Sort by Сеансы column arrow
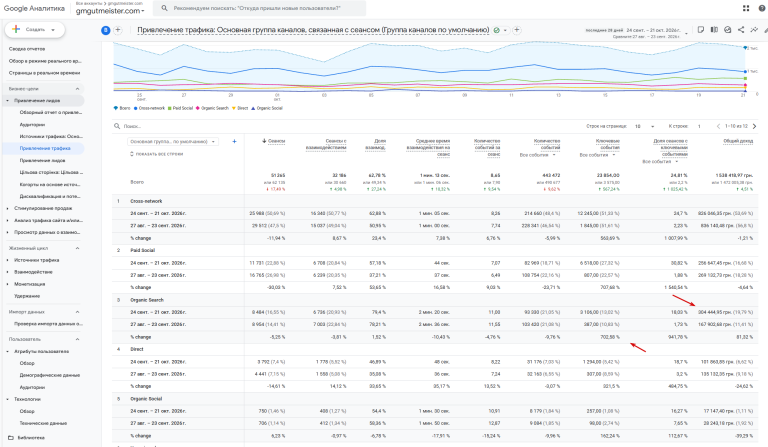 pyautogui.click(x=264, y=141)
